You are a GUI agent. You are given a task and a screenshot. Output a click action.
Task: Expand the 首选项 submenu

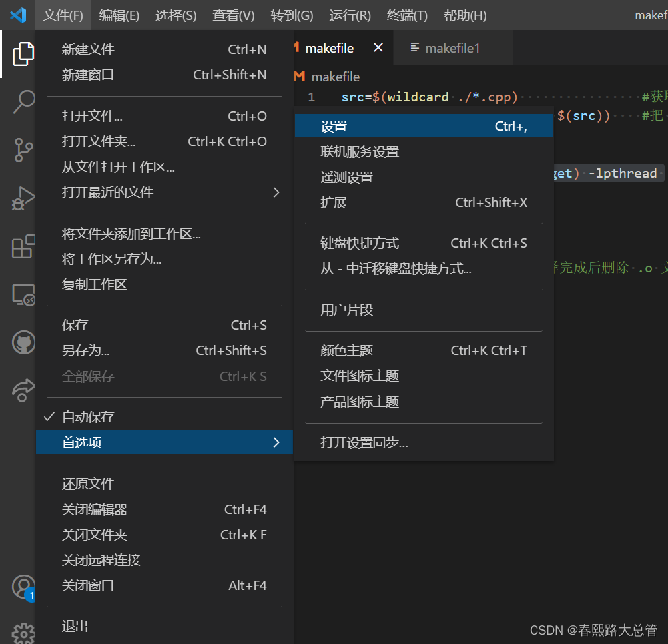164,442
